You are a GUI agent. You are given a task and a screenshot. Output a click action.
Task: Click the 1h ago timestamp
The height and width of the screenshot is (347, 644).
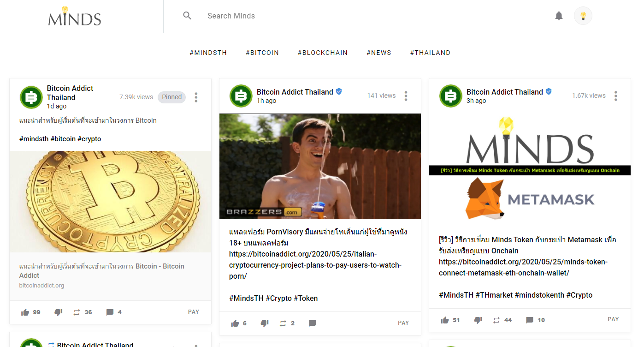pyautogui.click(x=266, y=101)
